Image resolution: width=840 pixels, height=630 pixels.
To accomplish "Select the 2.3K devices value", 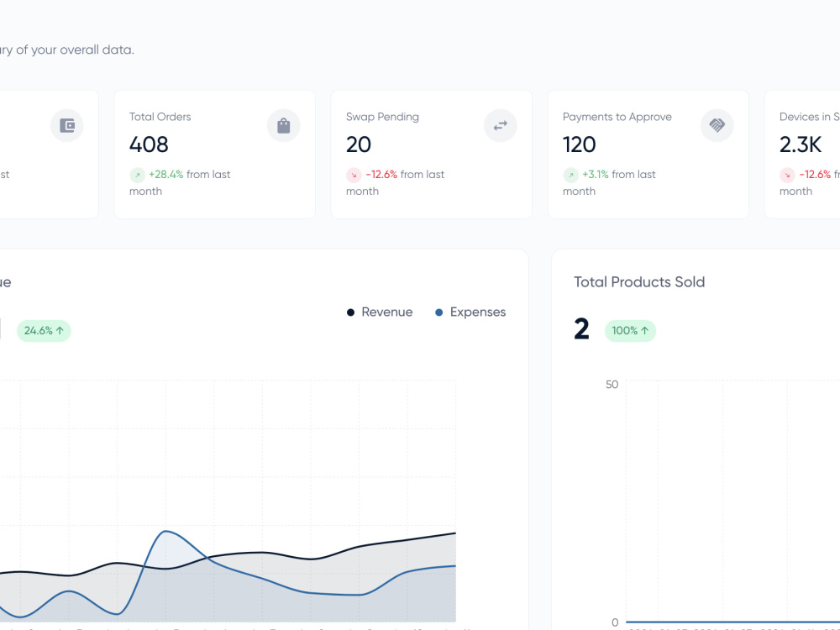I will (x=801, y=144).
